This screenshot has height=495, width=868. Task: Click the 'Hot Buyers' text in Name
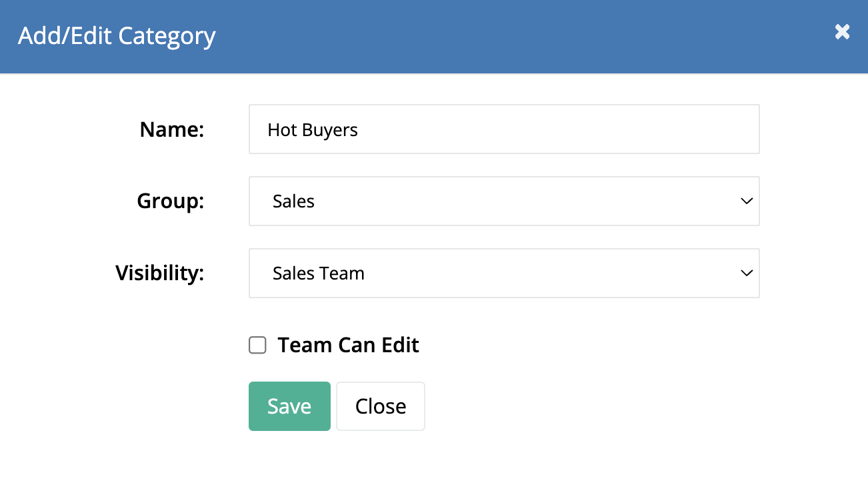(312, 129)
